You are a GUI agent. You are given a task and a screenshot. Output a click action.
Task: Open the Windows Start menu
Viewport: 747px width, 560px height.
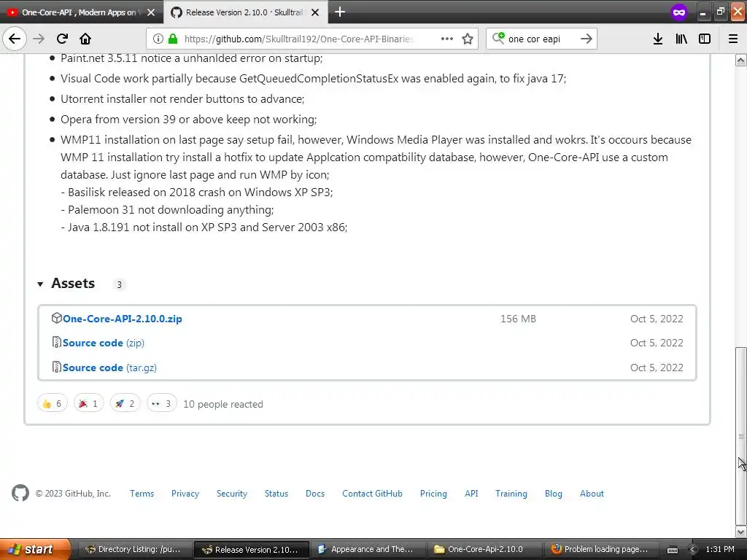(34, 549)
